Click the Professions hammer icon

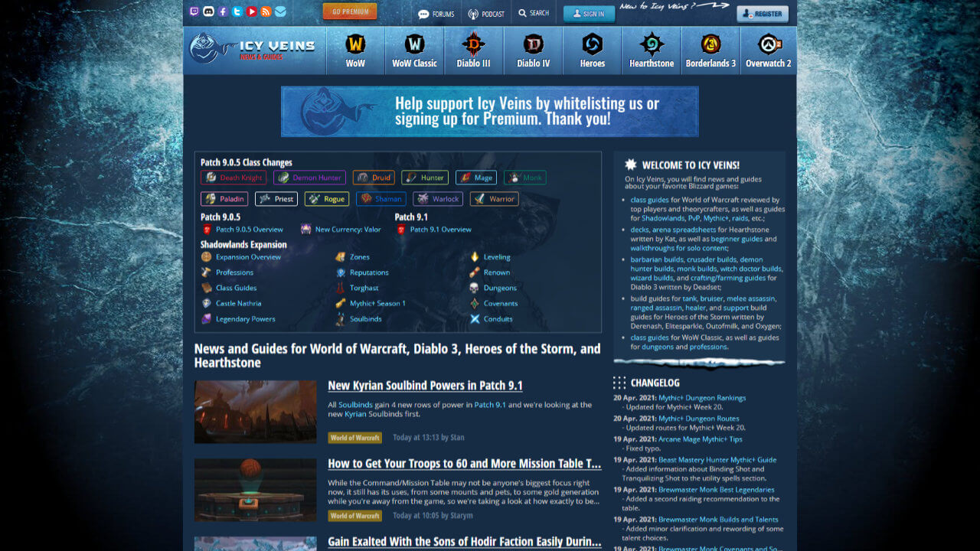[x=206, y=272]
